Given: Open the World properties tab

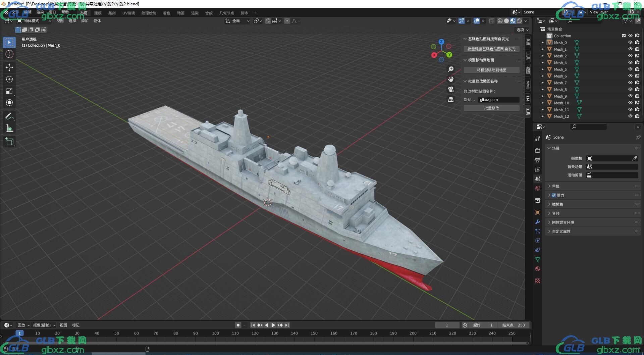Looking at the screenshot, I should [x=538, y=188].
